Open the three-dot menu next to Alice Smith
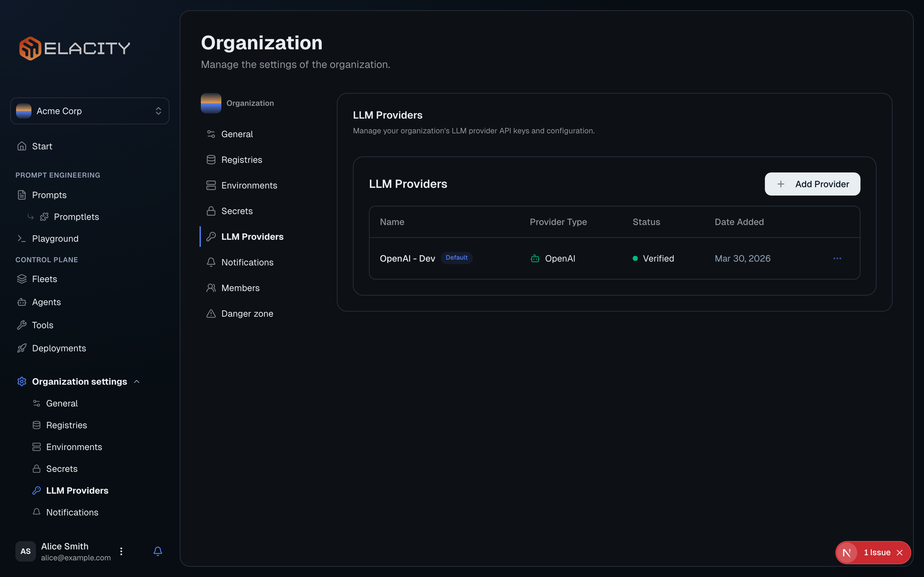Viewport: 924px width, 577px height. point(121,551)
